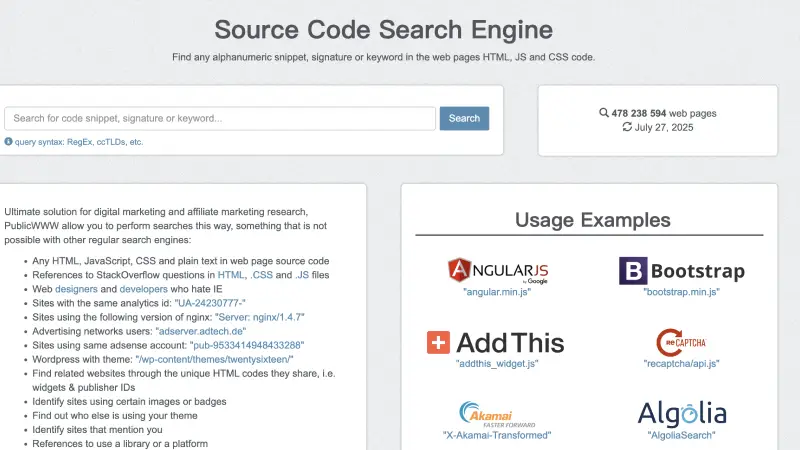Click the July 27, 2025 update date
The height and width of the screenshot is (450, 800).
[x=664, y=127]
